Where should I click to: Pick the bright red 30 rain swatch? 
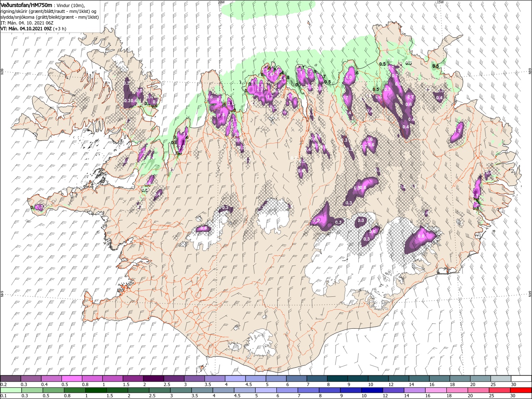coord(521,390)
